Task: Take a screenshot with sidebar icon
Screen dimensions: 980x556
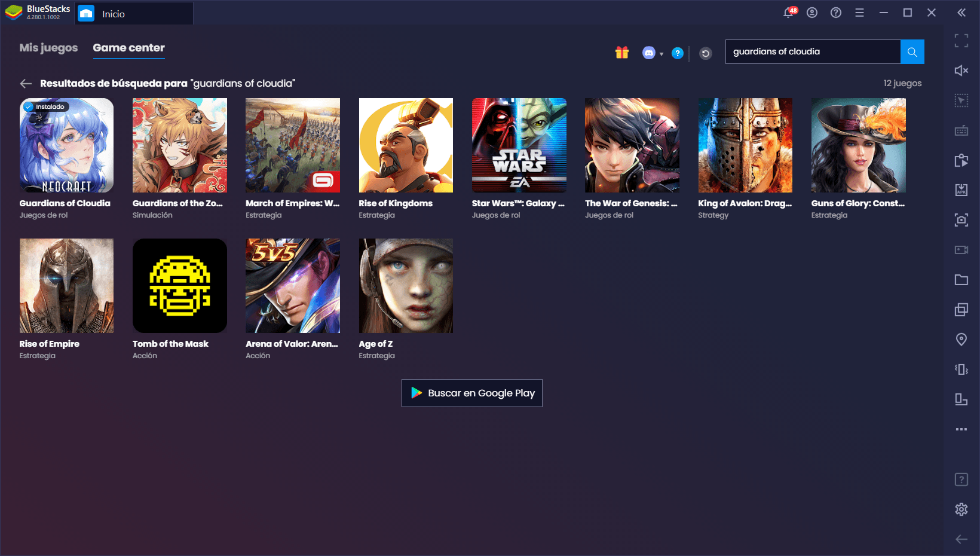Action: click(961, 220)
